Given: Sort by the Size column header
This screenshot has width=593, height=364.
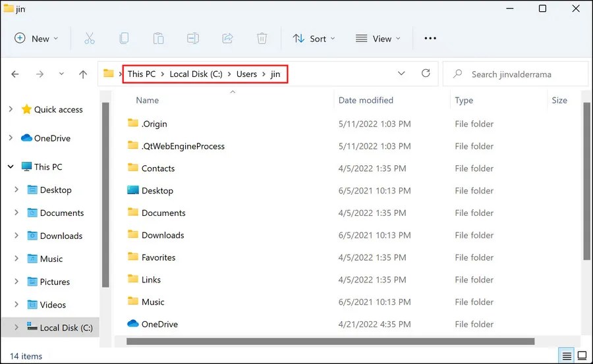Looking at the screenshot, I should [x=559, y=100].
